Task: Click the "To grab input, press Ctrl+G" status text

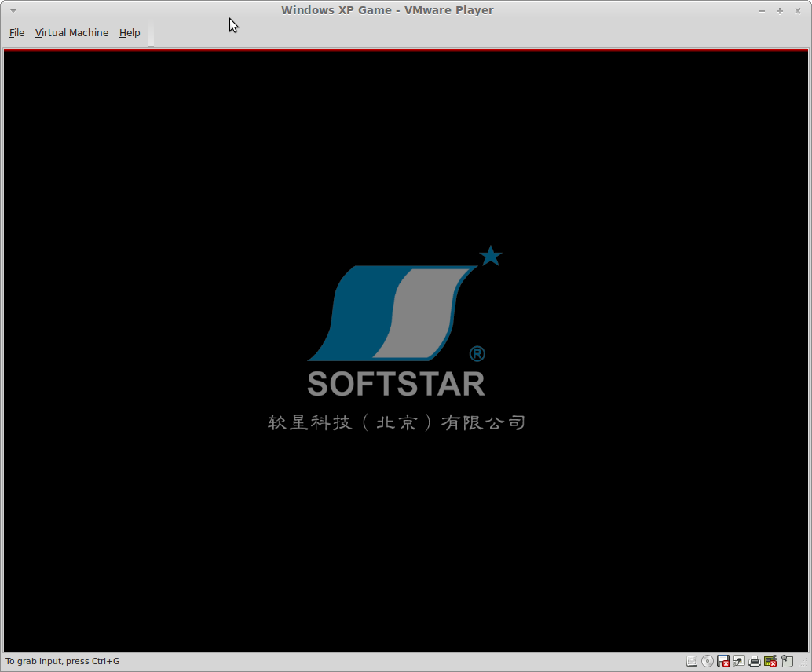Action: (x=63, y=661)
